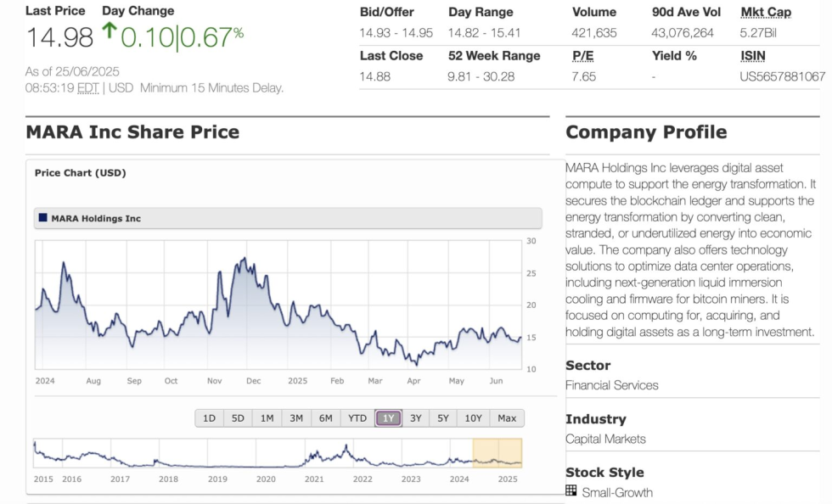832x504 pixels.
Task: Show the 3M price history
Action: [x=296, y=417]
